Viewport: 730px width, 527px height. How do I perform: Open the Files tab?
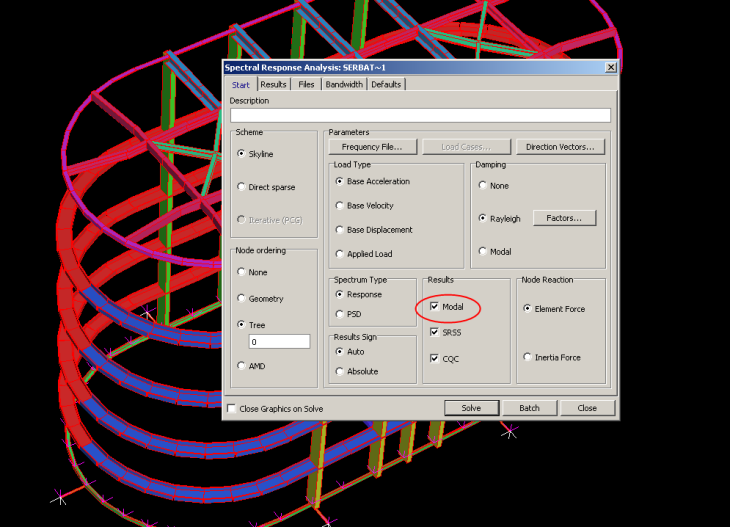click(306, 85)
